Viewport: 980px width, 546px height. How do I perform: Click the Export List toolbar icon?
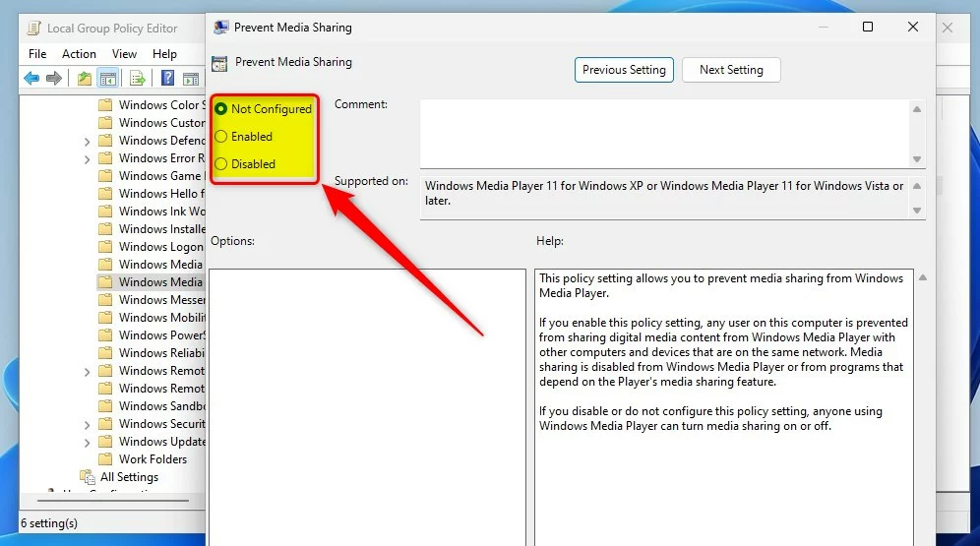138,78
